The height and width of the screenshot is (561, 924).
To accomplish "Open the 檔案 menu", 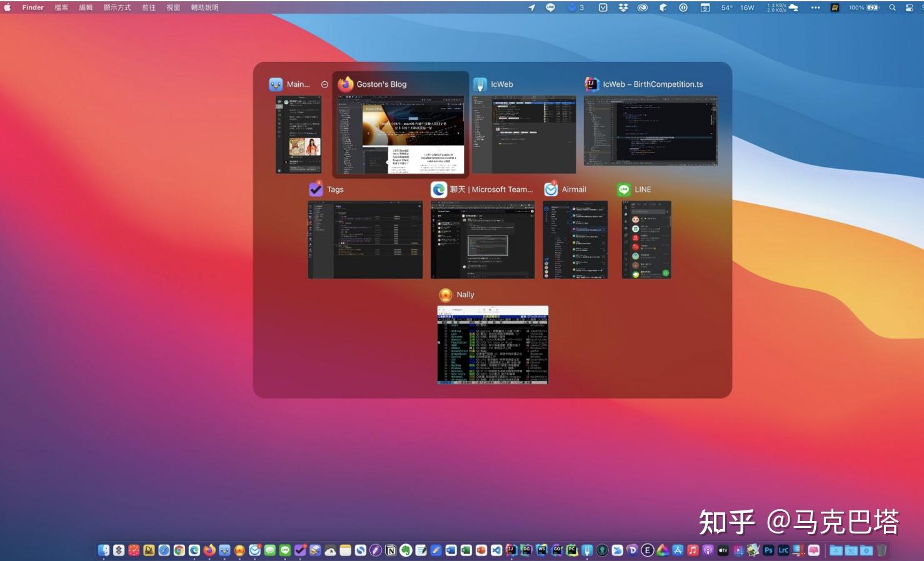I will (x=61, y=7).
